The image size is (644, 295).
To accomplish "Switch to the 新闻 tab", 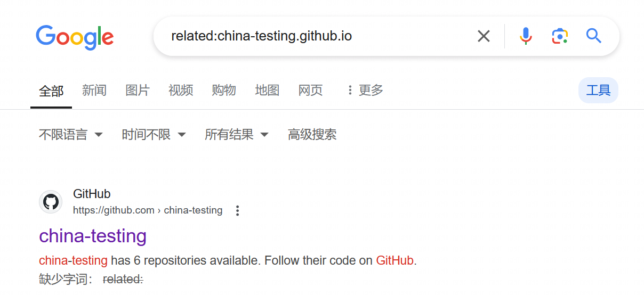I will 94,91.
